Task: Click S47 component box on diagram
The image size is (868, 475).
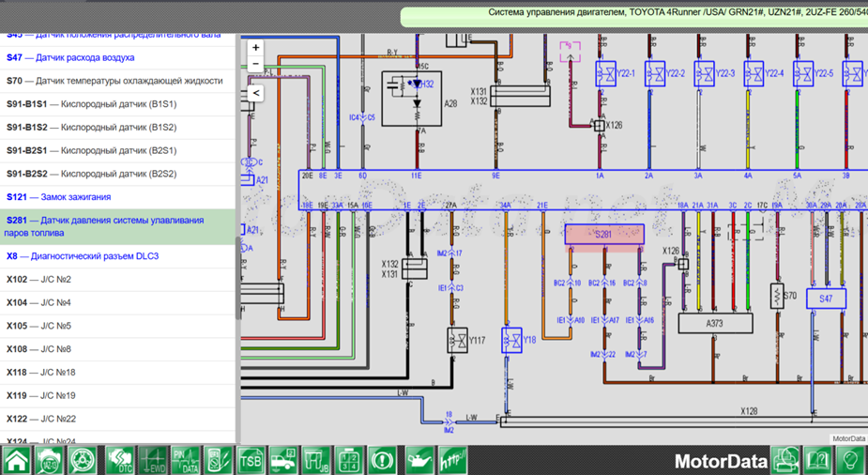Action: [826, 299]
